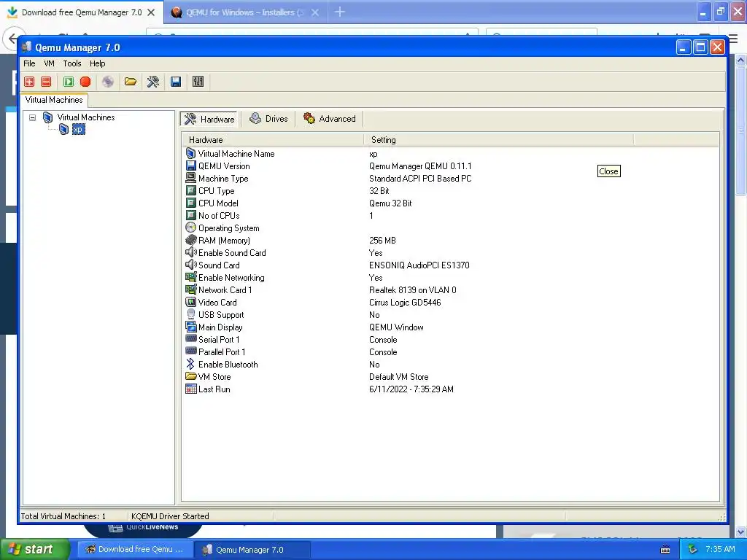Select the CPU Model row

(450, 203)
